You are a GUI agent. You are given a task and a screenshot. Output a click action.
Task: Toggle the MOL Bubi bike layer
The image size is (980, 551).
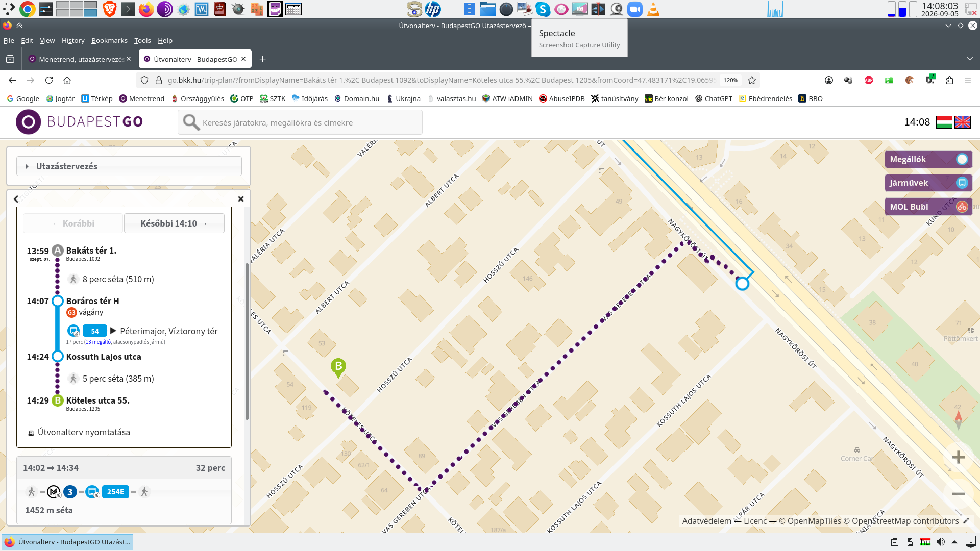pyautogui.click(x=928, y=207)
